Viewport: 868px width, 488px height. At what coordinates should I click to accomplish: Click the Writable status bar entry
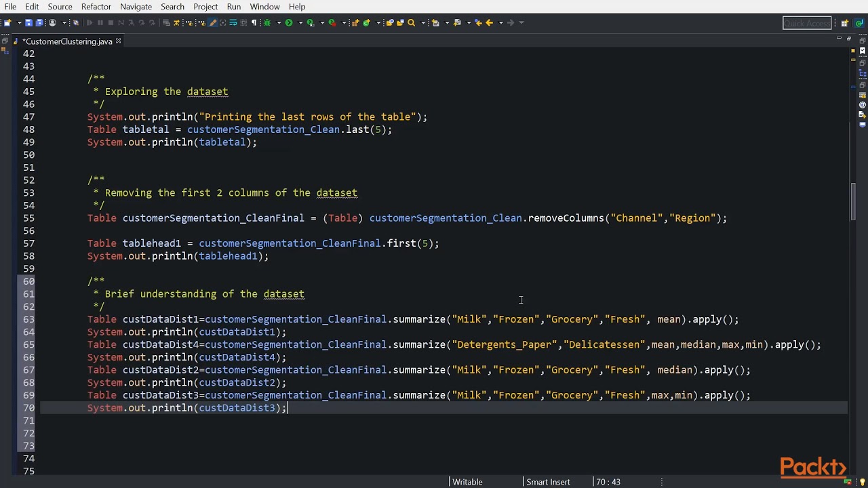coord(467,482)
